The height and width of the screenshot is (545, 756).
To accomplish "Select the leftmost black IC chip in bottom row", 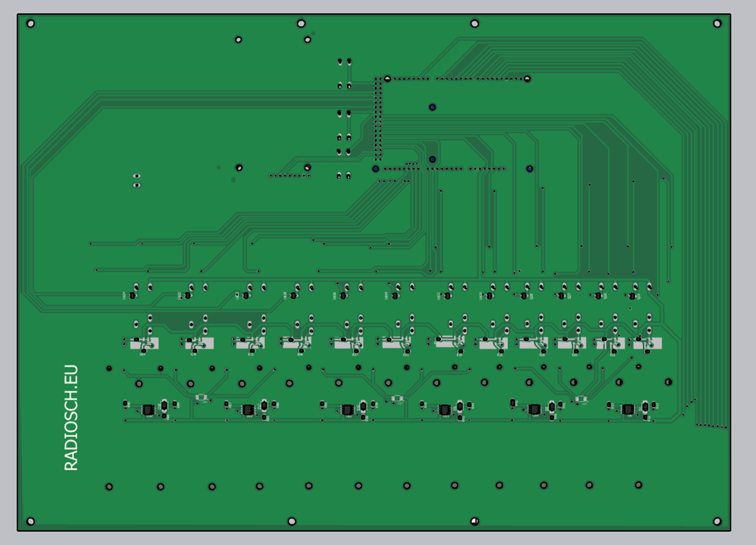I will click(148, 409).
